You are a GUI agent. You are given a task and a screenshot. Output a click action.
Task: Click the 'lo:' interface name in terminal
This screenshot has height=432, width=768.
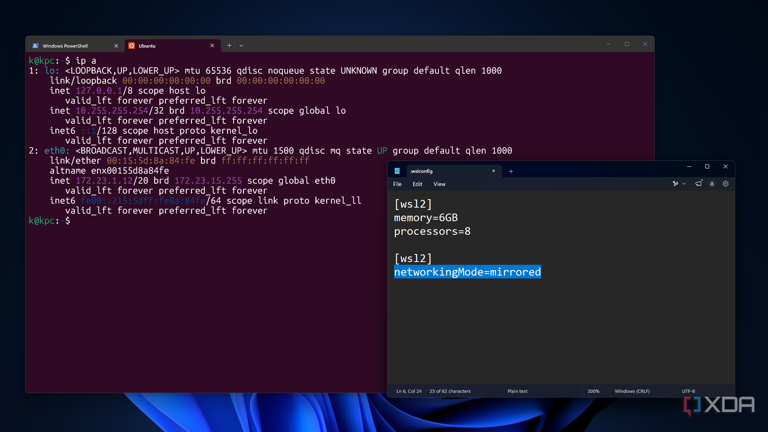pyautogui.click(x=51, y=71)
